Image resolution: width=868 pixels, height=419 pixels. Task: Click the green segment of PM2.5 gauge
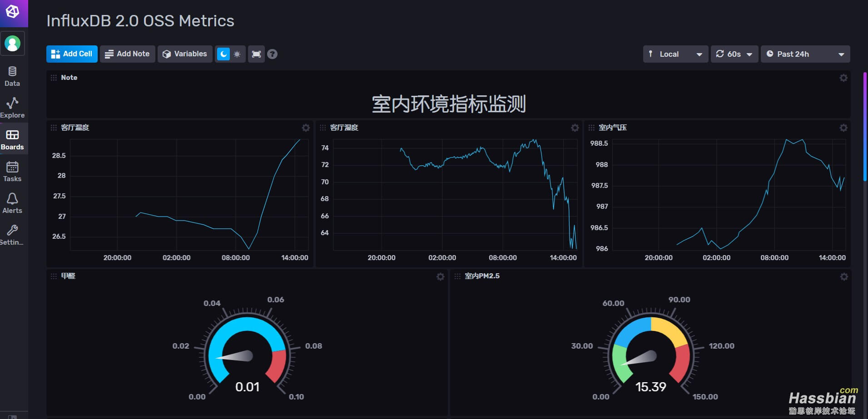click(620, 363)
